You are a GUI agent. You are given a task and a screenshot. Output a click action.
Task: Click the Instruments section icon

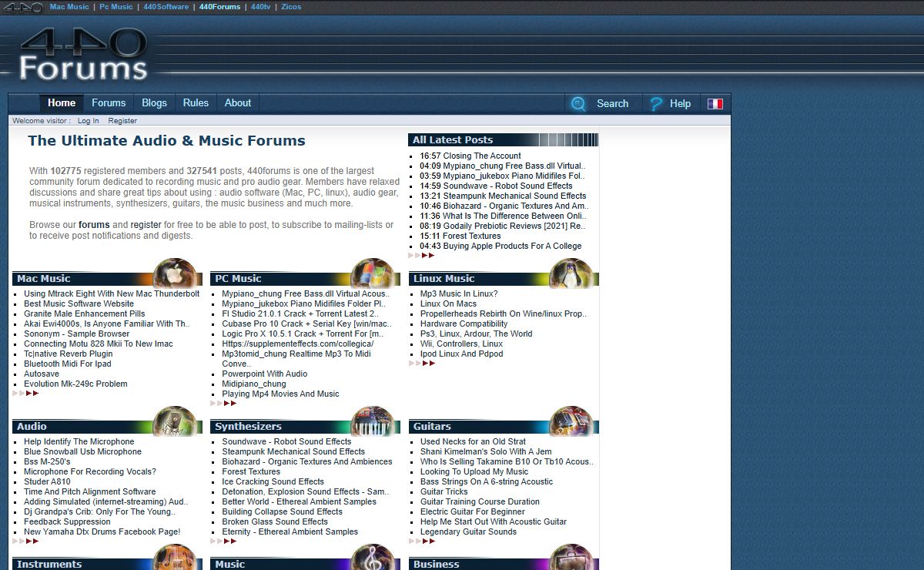pyautogui.click(x=175, y=558)
